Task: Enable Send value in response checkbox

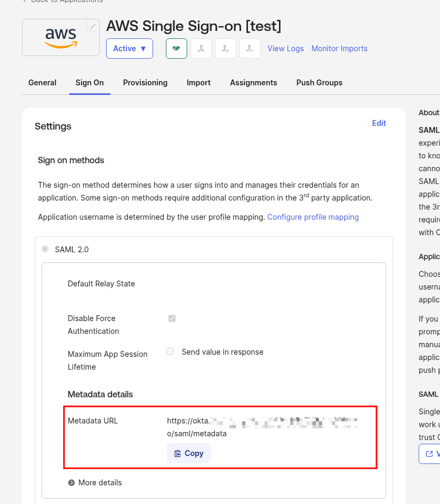Action: [170, 351]
